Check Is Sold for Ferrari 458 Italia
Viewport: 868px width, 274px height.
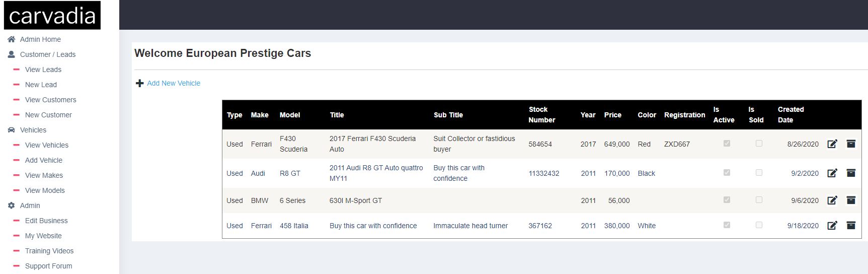pos(759,225)
